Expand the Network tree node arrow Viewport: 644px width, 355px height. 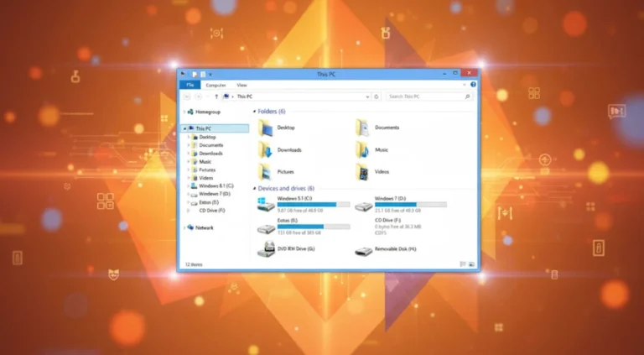tap(184, 227)
